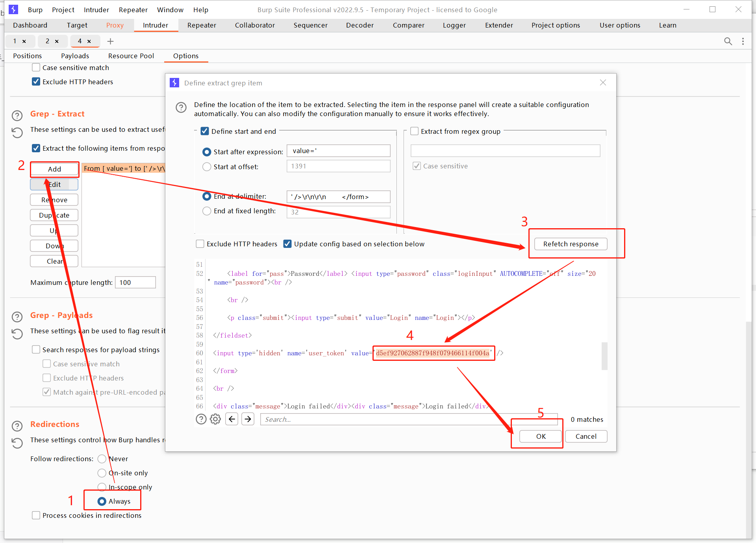The width and height of the screenshot is (756, 543).
Task: Switch to Positions sub-tab
Action: pyautogui.click(x=27, y=56)
